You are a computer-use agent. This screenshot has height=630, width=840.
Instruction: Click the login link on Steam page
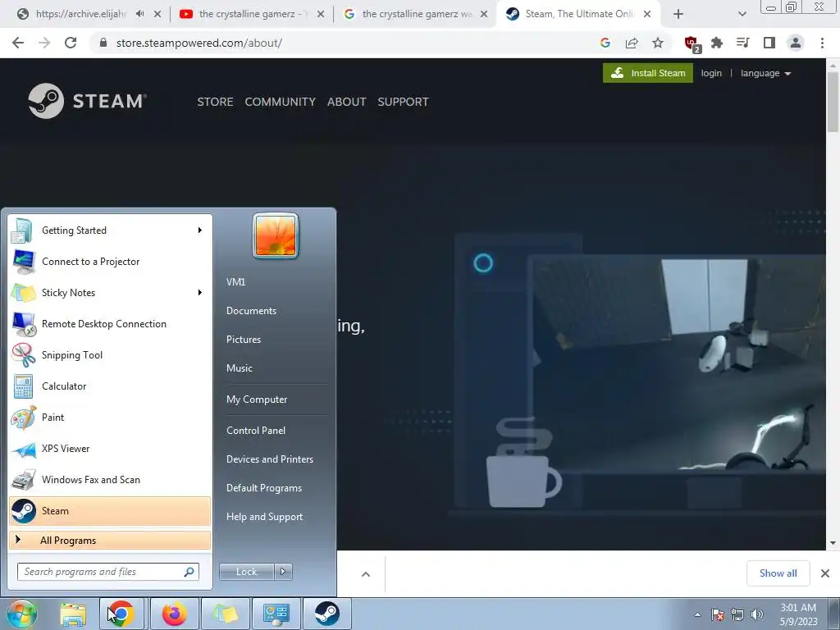(x=711, y=73)
